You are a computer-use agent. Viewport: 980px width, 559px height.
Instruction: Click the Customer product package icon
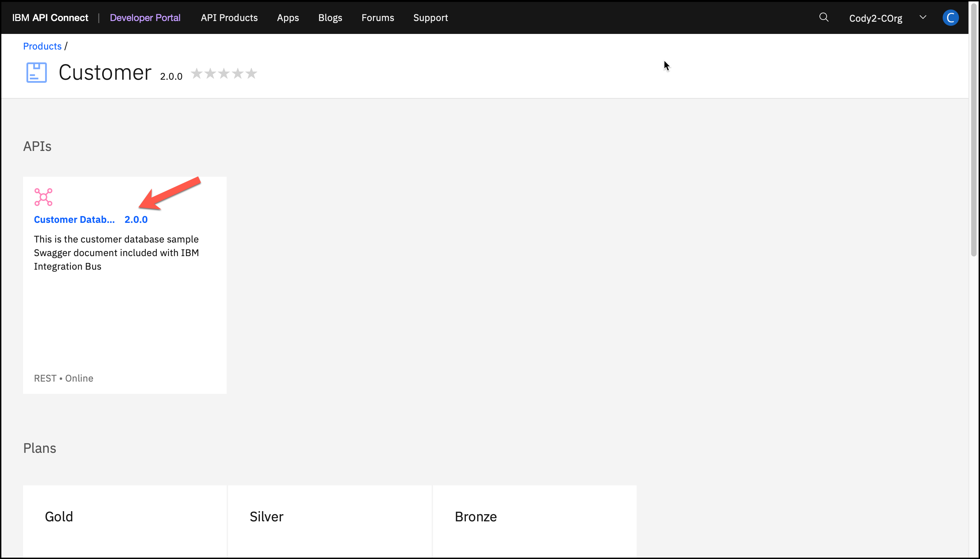[37, 73]
